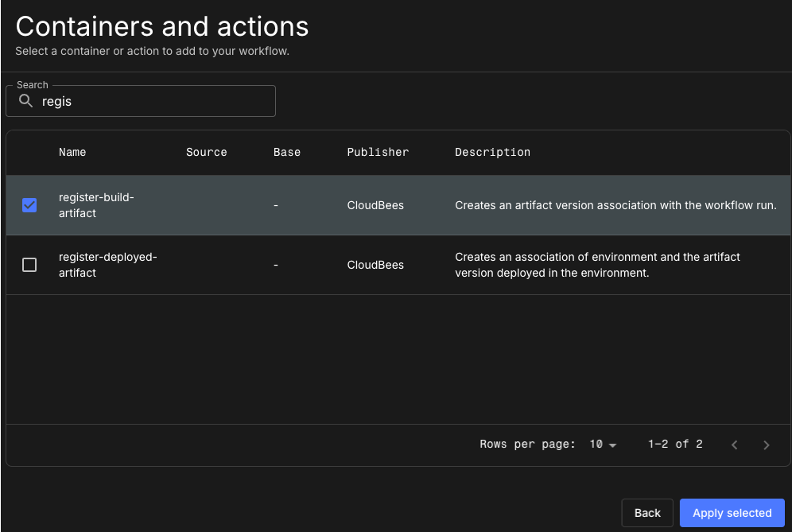Click Apply selected button
This screenshot has height=532, width=792.
pyautogui.click(x=732, y=513)
